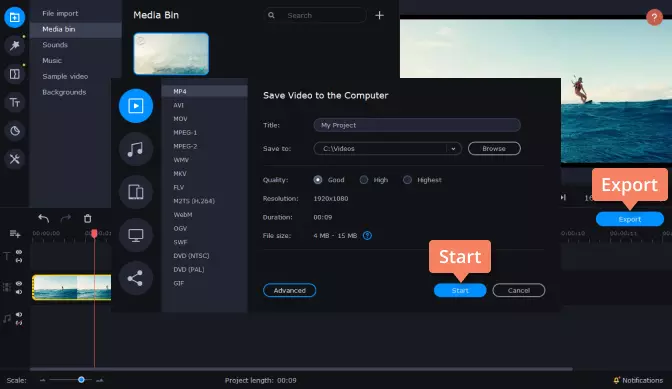672x389 pixels.
Task: Click the Advanced button
Action: pos(290,290)
